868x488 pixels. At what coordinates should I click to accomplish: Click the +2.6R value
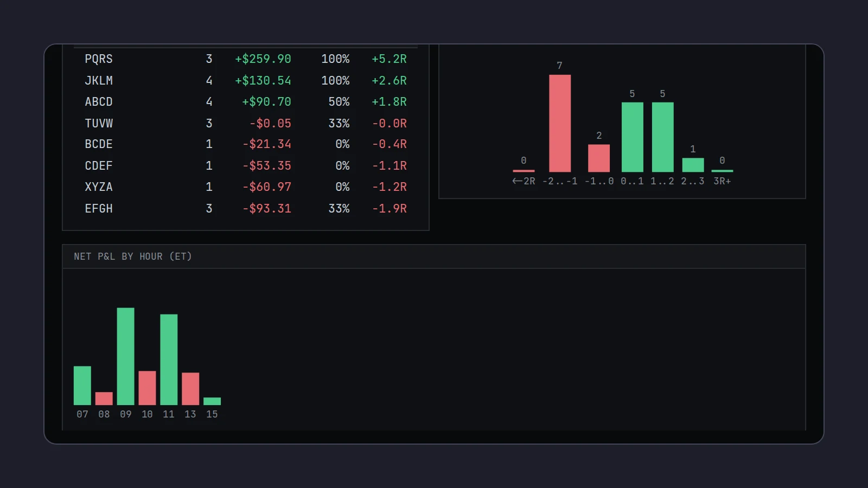pos(389,80)
